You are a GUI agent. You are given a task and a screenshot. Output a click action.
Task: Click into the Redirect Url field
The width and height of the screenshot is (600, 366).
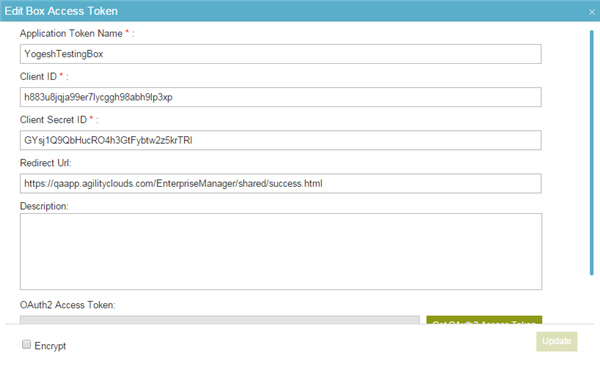280,184
